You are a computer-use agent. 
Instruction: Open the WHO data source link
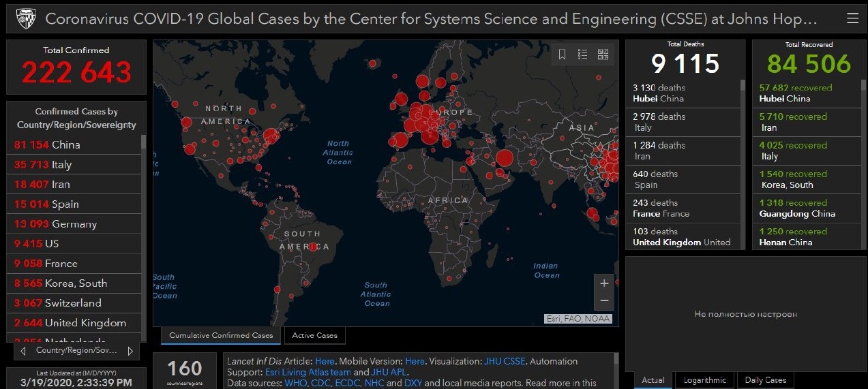(295, 384)
